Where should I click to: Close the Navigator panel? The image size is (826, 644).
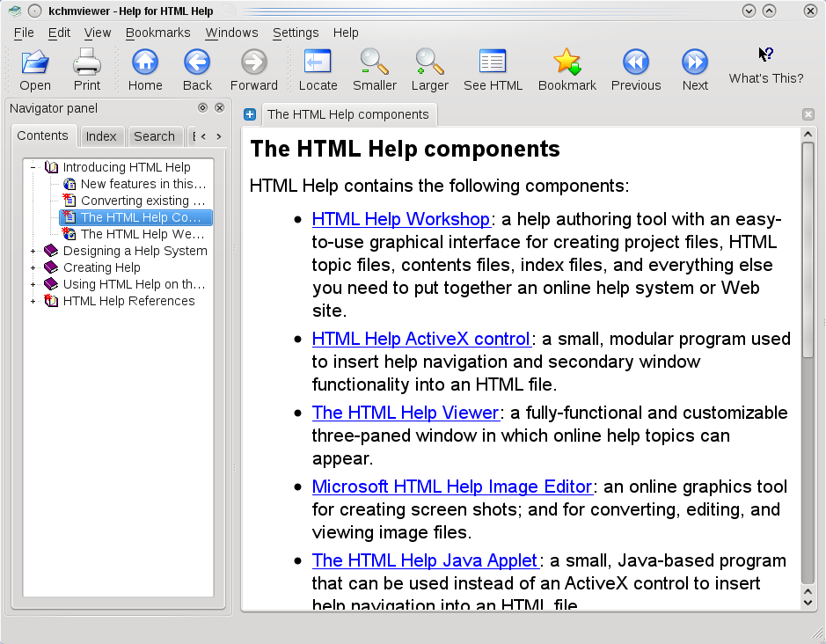point(220,107)
